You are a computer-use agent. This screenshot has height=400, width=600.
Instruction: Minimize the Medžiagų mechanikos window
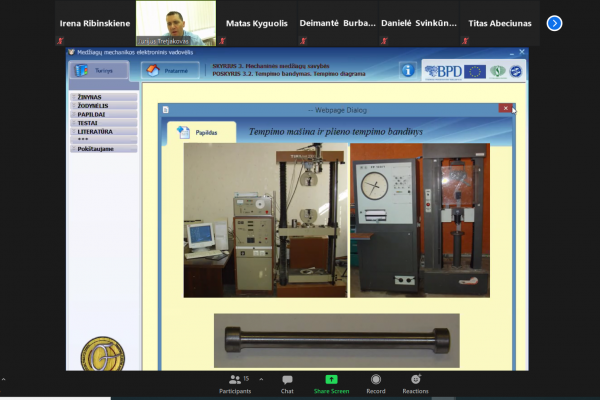tap(512, 52)
